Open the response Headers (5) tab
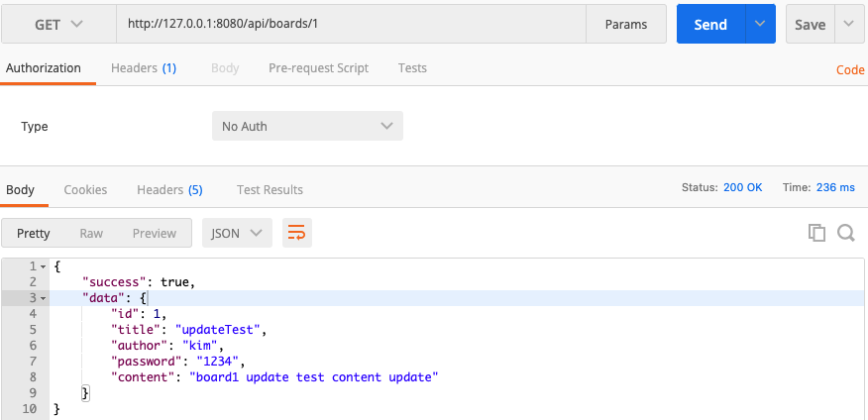The image size is (868, 420). (x=169, y=190)
